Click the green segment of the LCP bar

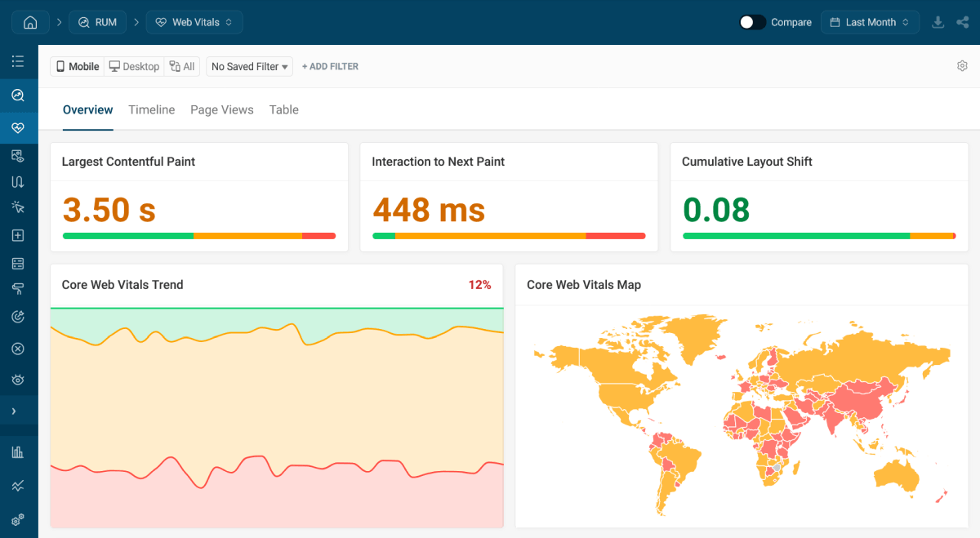click(x=128, y=236)
